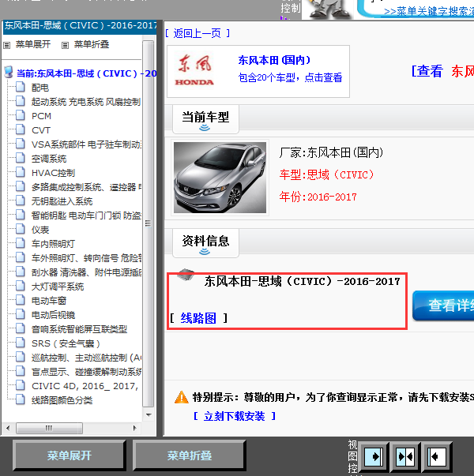Click the bottom 菜单展开 button

click(x=70, y=455)
